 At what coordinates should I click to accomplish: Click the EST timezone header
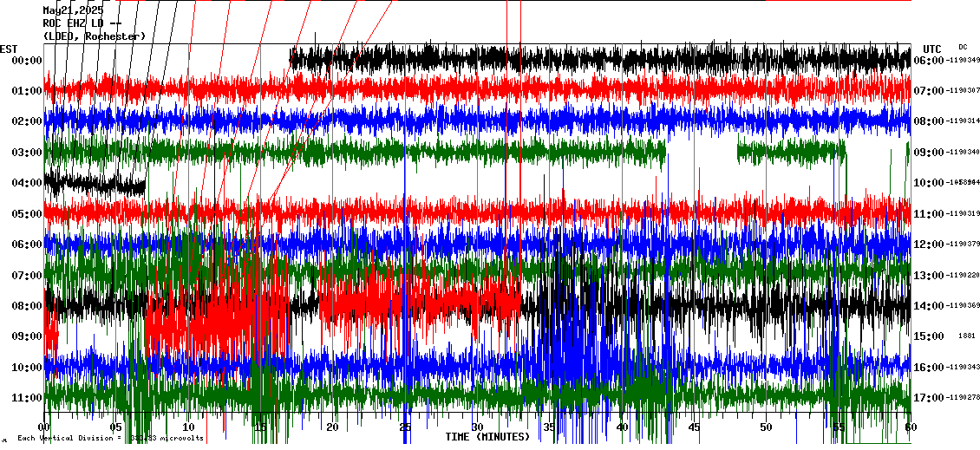tap(9, 48)
